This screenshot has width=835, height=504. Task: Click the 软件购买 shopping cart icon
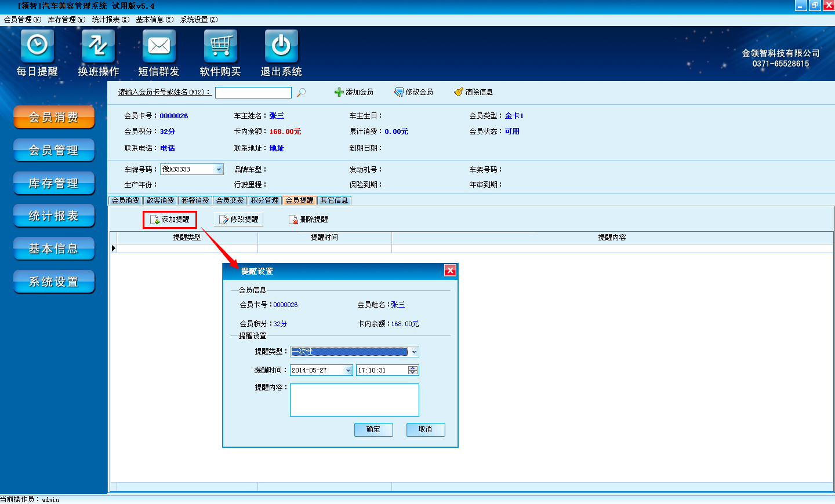[x=220, y=46]
